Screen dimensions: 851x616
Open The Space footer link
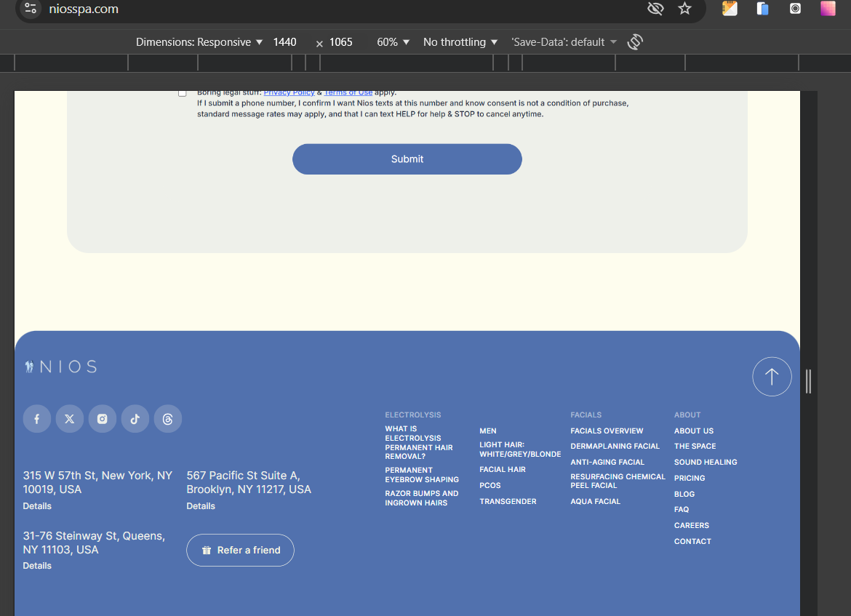click(x=695, y=446)
